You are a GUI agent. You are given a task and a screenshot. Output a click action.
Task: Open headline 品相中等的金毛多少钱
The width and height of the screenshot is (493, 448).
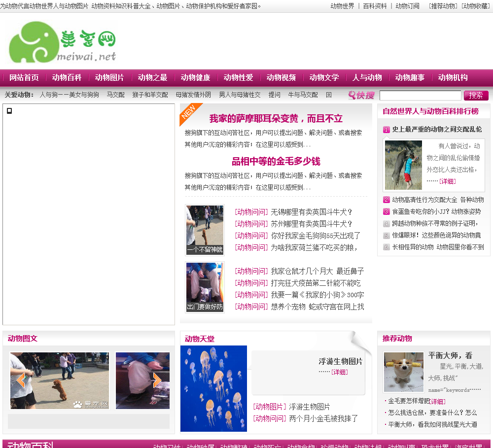[276, 162]
